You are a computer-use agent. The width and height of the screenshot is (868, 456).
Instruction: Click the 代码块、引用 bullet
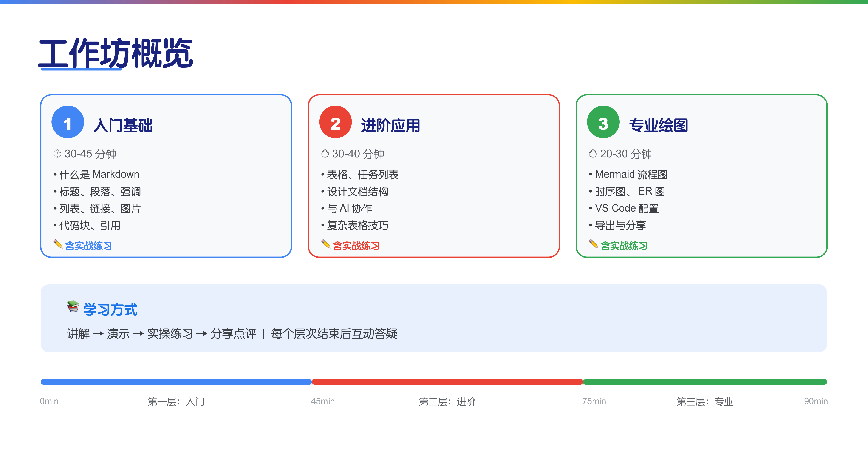pos(87,226)
